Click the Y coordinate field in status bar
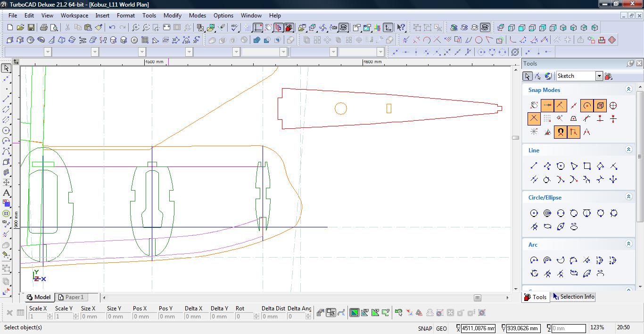Screen dimensions: 644x334 [524, 328]
